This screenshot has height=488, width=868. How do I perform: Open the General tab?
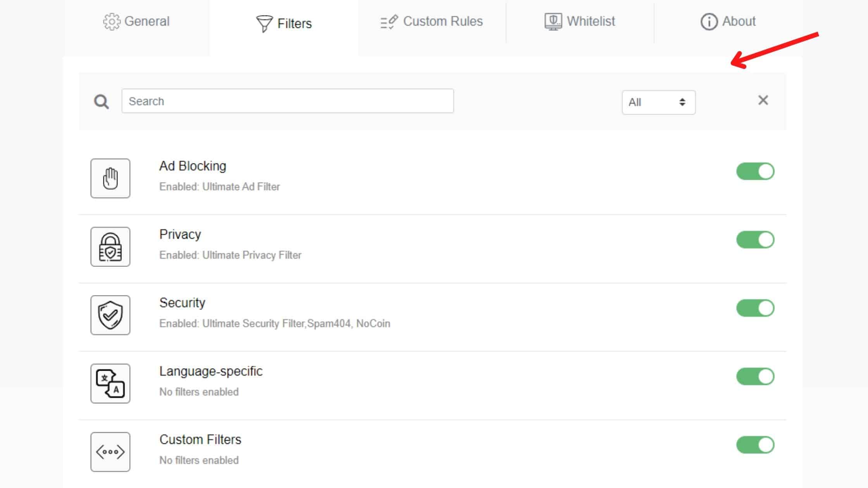(x=136, y=21)
